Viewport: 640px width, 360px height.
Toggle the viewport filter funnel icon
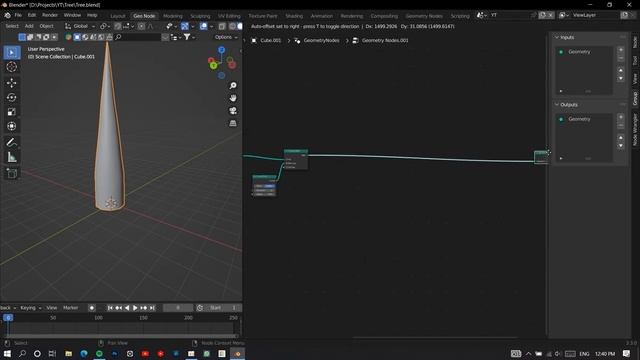(187, 37)
